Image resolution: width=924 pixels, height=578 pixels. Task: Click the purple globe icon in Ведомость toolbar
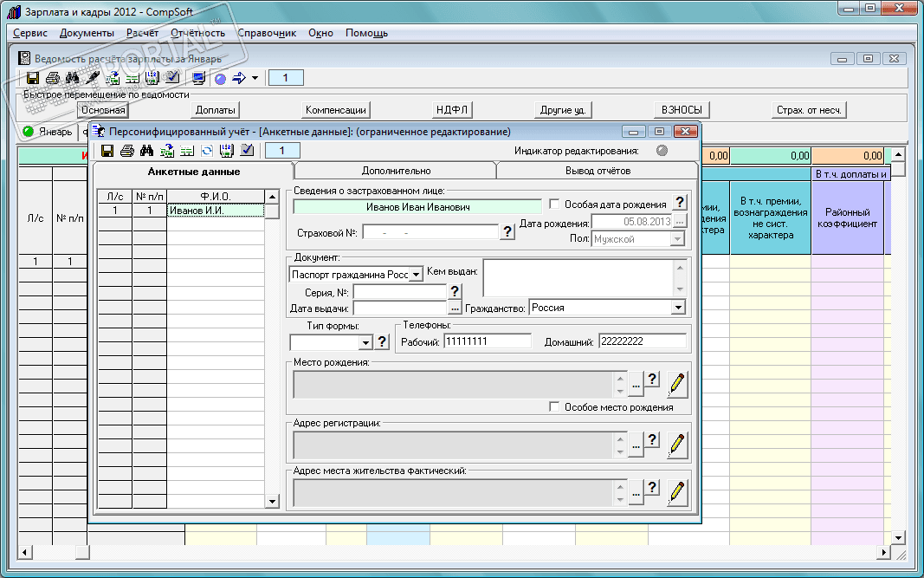click(220, 79)
